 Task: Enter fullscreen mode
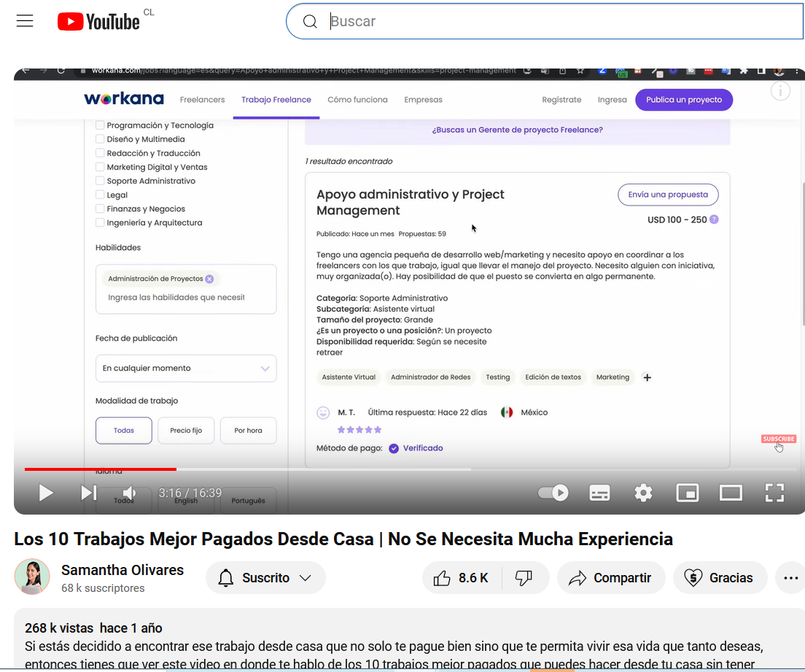[774, 493]
